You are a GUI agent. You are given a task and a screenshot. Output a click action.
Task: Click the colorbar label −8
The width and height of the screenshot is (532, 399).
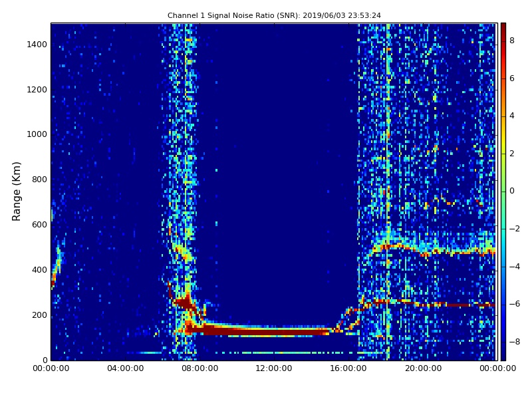(514, 342)
